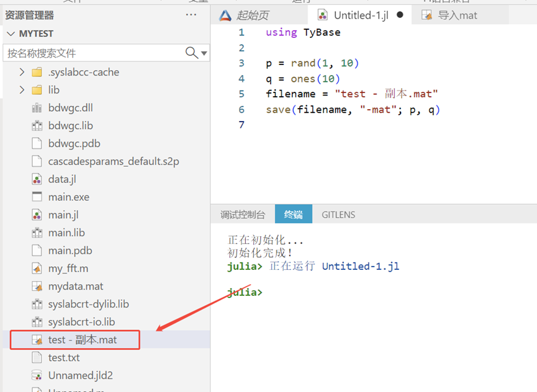Switch to the Untitled-1.jl tab
537x392 pixels.
point(360,15)
